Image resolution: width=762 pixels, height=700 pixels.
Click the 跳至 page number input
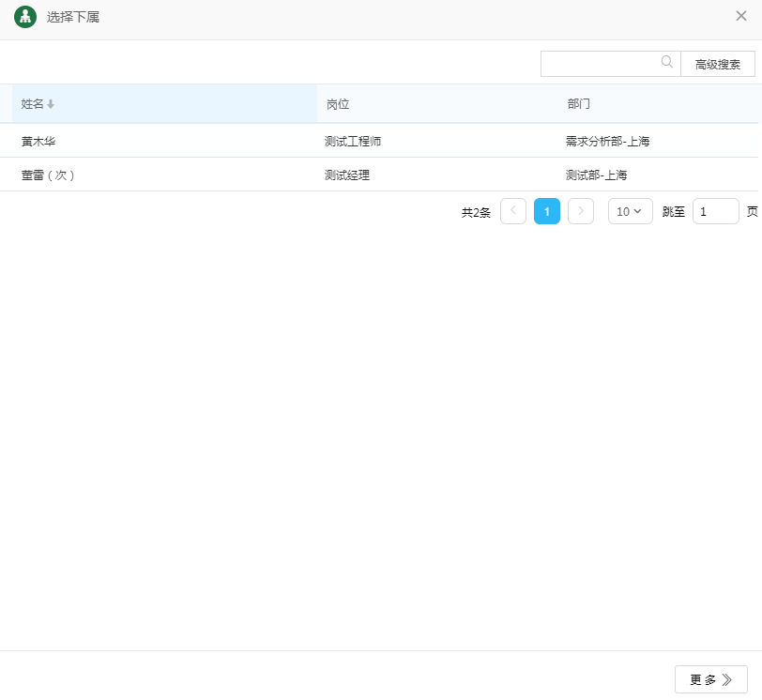click(715, 211)
